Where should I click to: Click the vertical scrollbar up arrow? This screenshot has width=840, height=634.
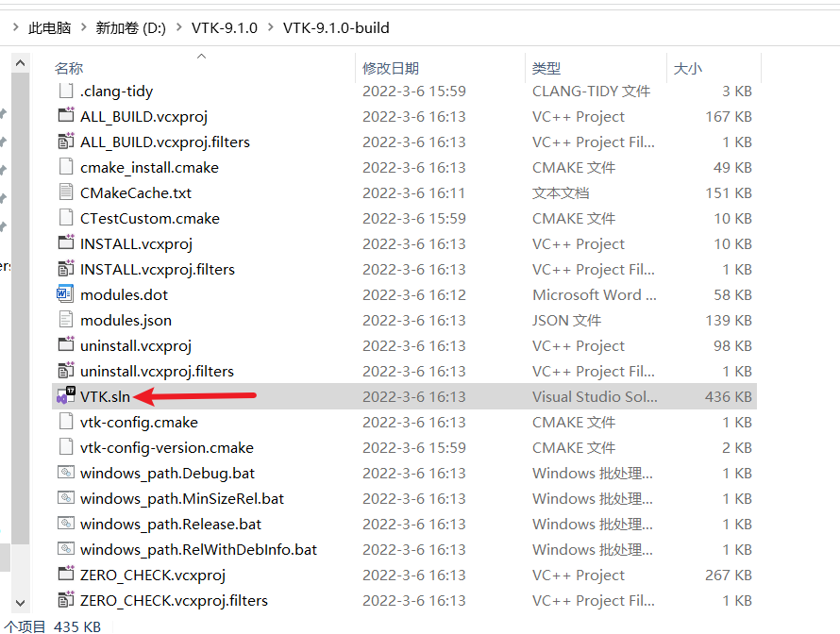20,61
